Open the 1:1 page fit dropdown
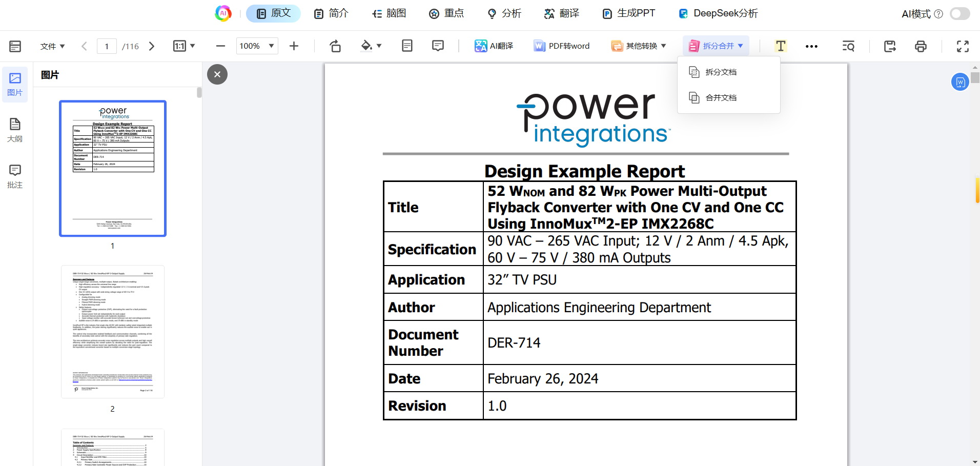This screenshot has height=466, width=980. [x=184, y=46]
